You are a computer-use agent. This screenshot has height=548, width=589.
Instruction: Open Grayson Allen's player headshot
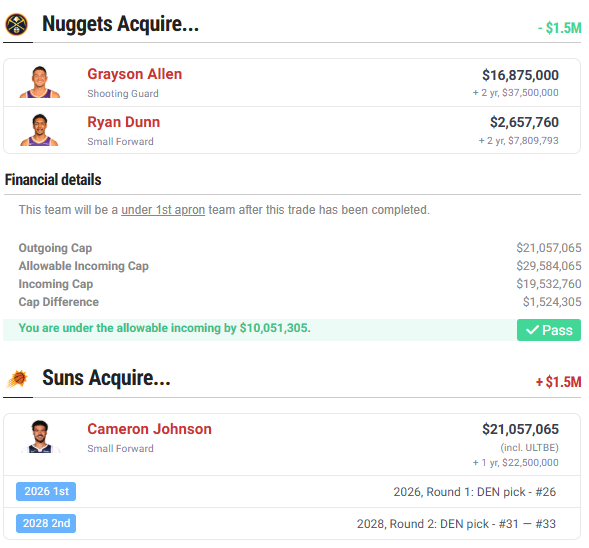point(39,82)
